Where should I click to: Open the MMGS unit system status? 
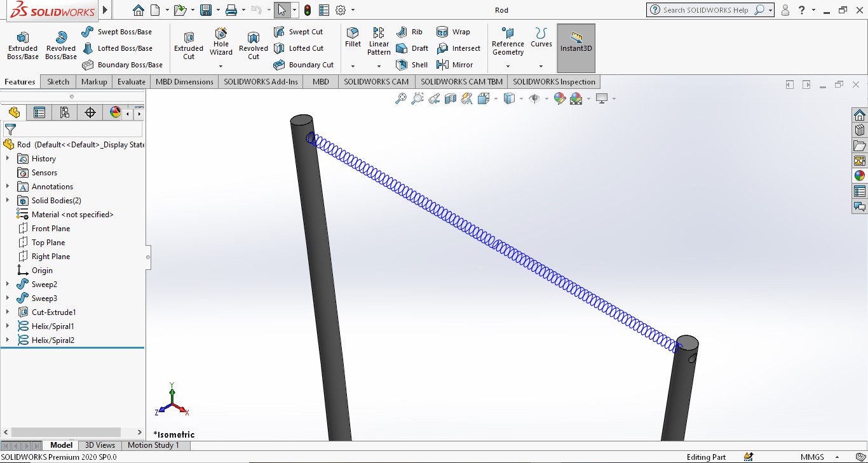(812, 457)
